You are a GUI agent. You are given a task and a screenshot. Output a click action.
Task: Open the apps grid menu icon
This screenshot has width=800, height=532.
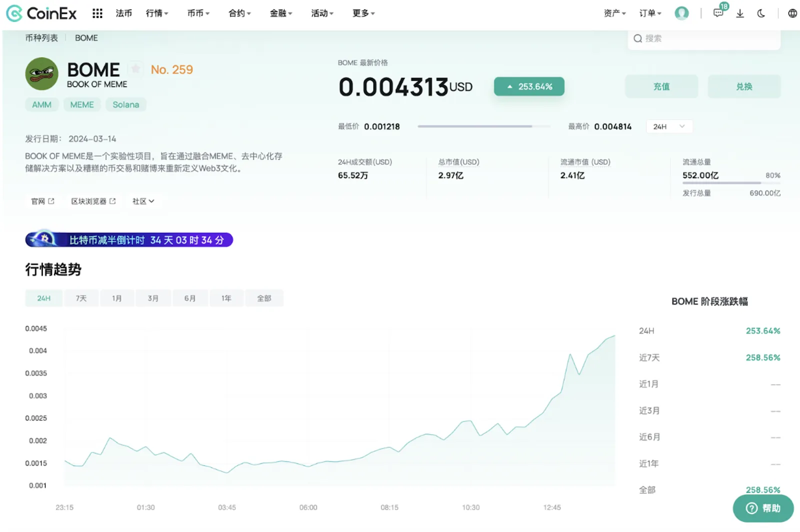(97, 13)
